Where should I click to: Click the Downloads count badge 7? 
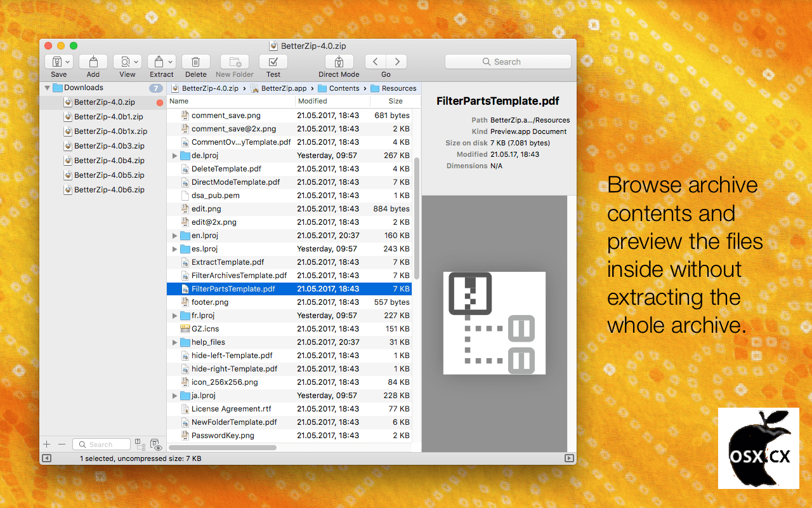tap(156, 88)
